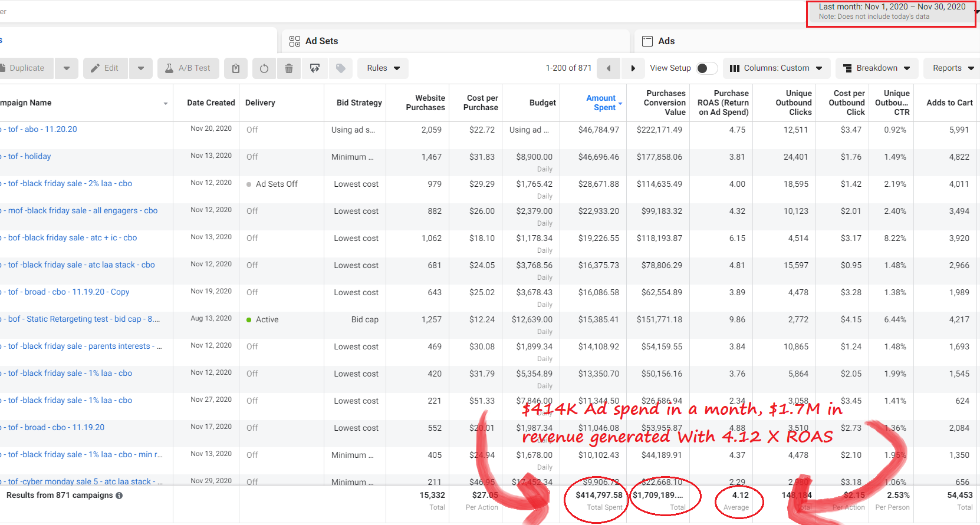Sort by Cost per Outbound Click column
The width and height of the screenshot is (980, 525).
(847, 103)
